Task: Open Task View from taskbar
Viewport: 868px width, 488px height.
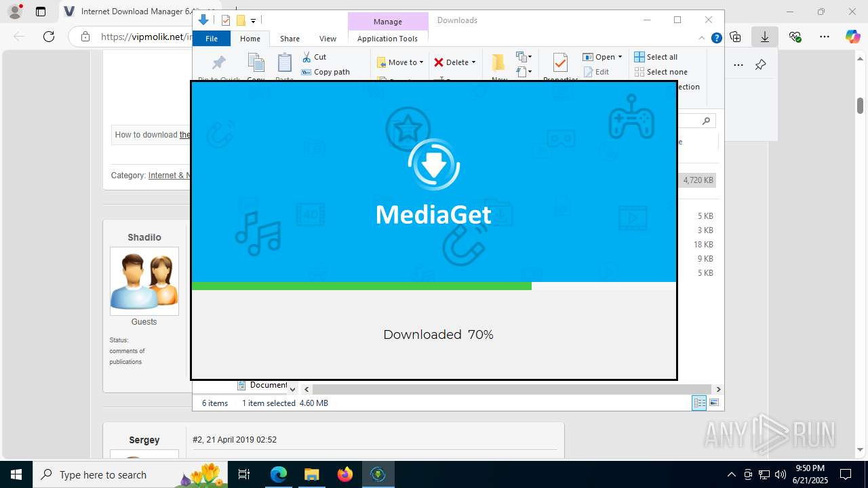Action: click(244, 474)
